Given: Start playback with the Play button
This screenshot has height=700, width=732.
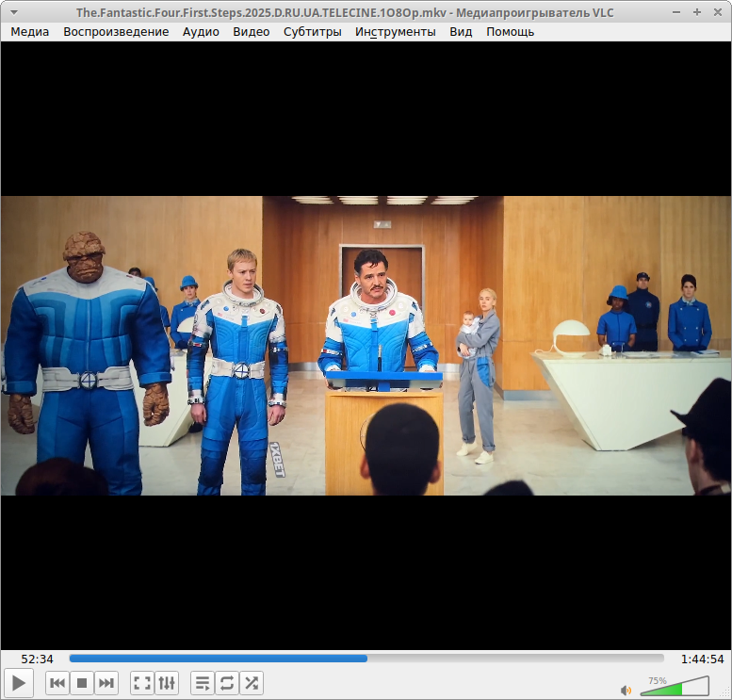Looking at the screenshot, I should click(x=18, y=683).
